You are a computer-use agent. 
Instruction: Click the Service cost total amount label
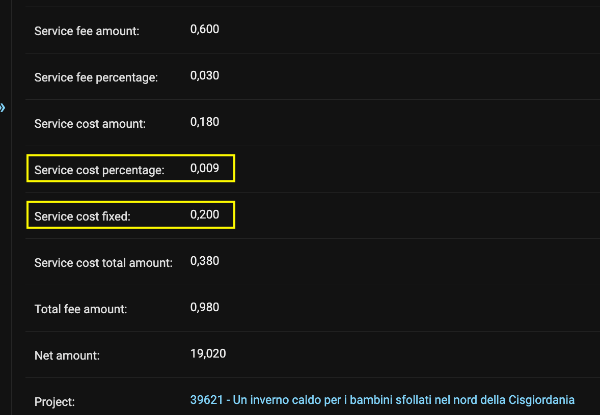(103, 263)
